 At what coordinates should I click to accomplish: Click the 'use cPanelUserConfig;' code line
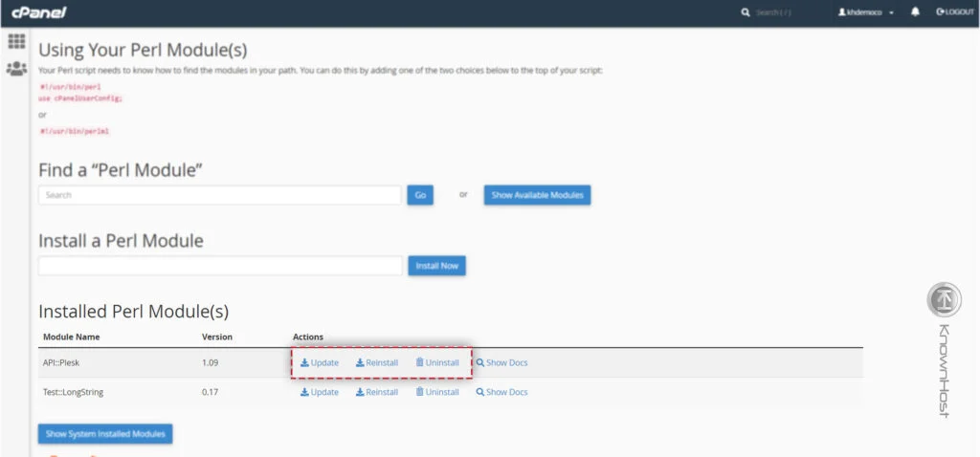pyautogui.click(x=80, y=98)
